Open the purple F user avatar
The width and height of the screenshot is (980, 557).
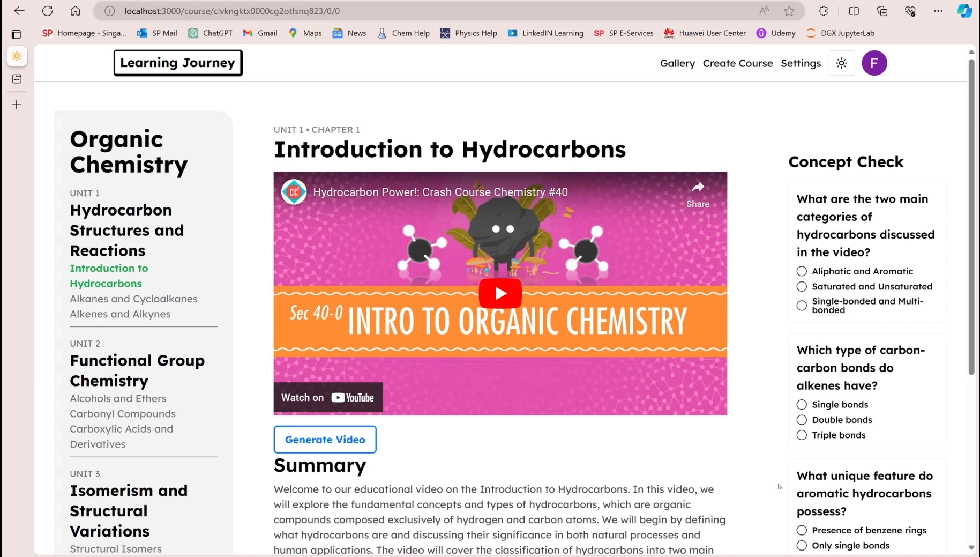874,63
